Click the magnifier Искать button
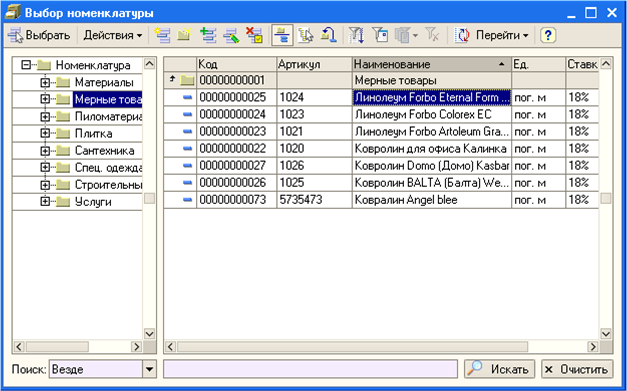Screen dimensions: 627x391 coord(499,369)
